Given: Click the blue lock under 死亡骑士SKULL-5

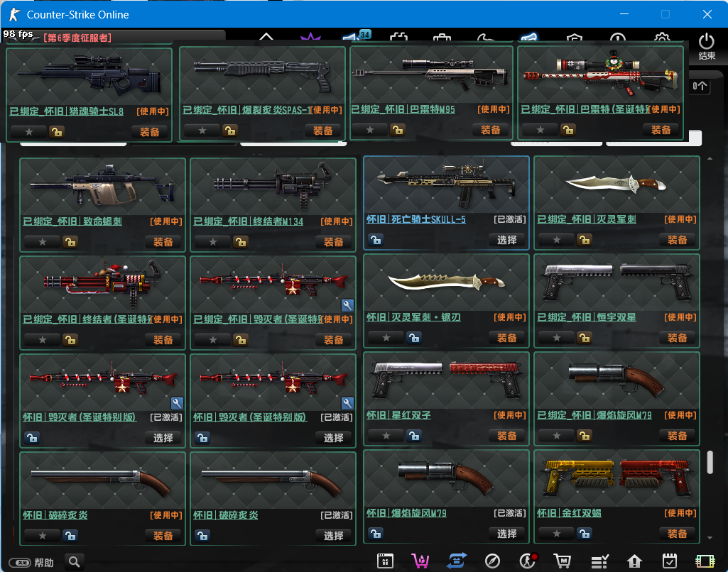Looking at the screenshot, I should coord(376,240).
